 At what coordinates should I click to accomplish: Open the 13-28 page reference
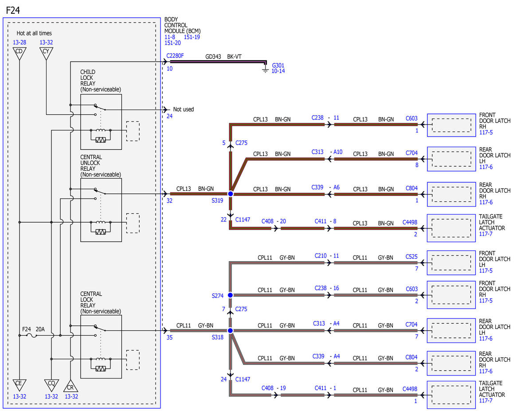pyautogui.click(x=20, y=43)
